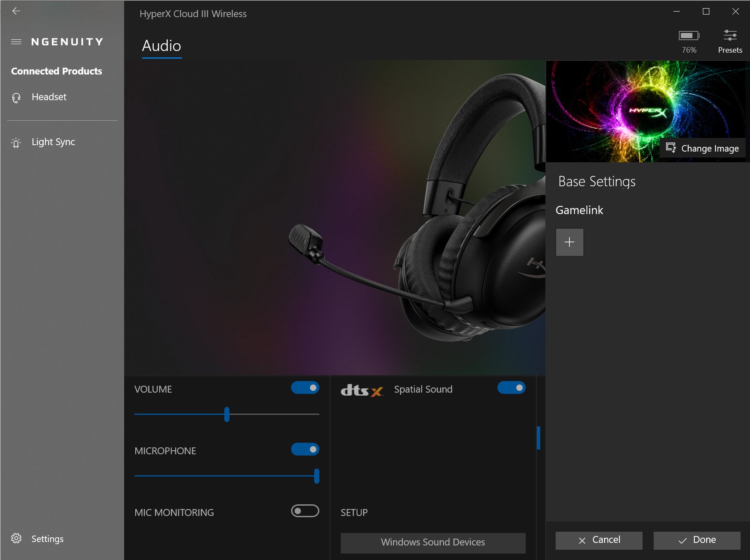This screenshot has height=560, width=750.
Task: Add a new Gamelink preset with plus button
Action: (x=569, y=242)
